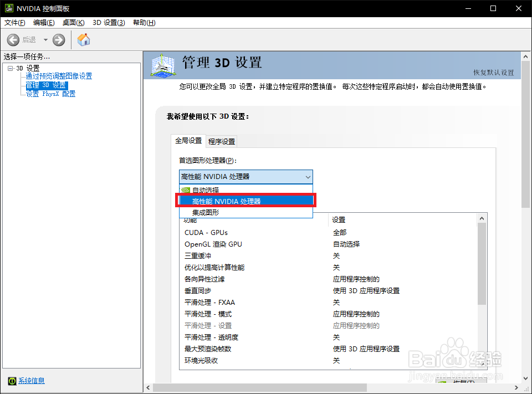Click the horizontal scroll right arrow
532x394 pixels.
(x=516, y=387)
